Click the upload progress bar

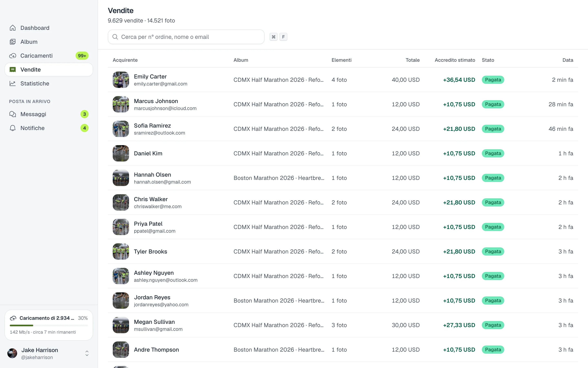[x=49, y=325]
